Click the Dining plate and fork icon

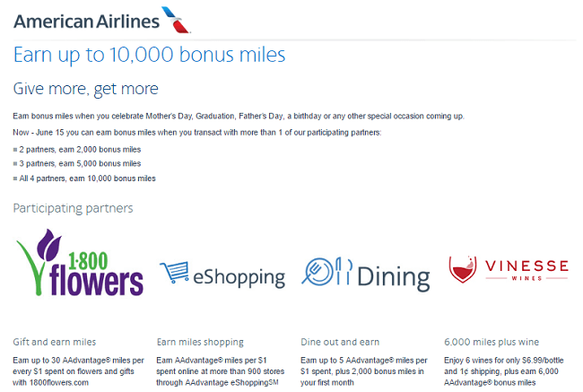pos(317,272)
